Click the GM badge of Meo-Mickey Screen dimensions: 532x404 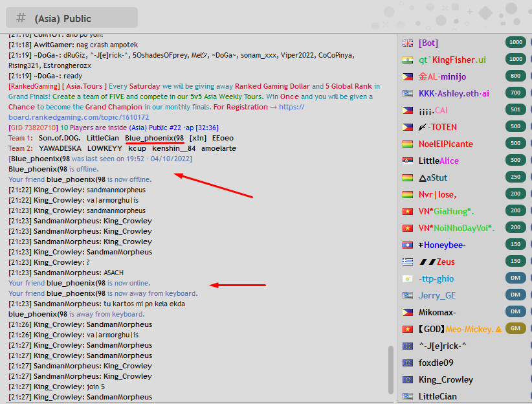click(515, 328)
